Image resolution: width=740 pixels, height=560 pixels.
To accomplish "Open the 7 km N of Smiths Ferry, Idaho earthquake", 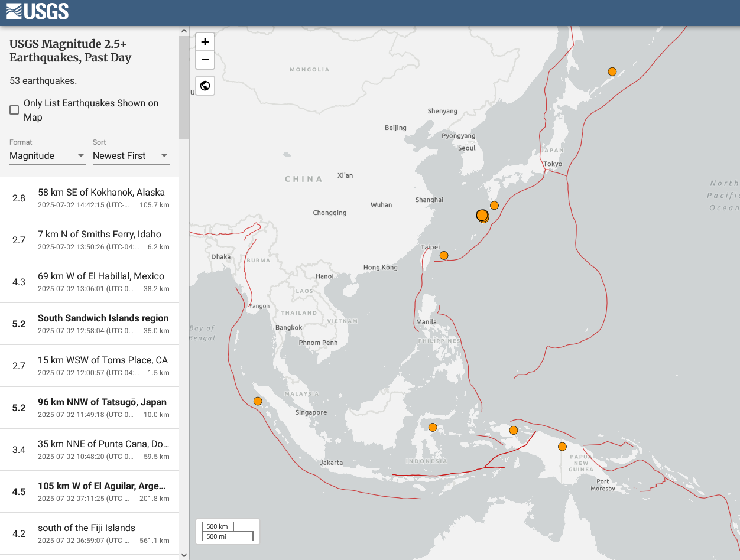I will [89, 240].
